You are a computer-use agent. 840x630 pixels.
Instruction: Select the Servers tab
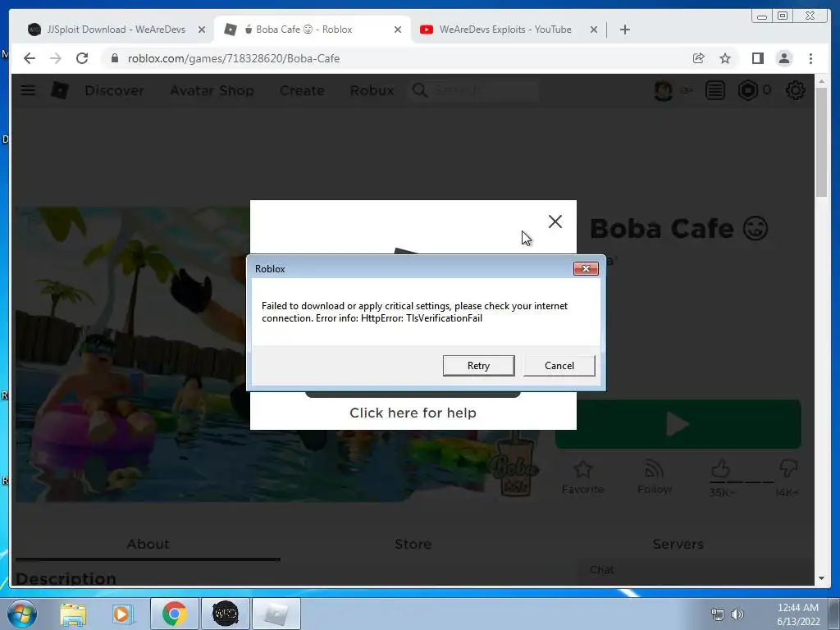[678, 545]
